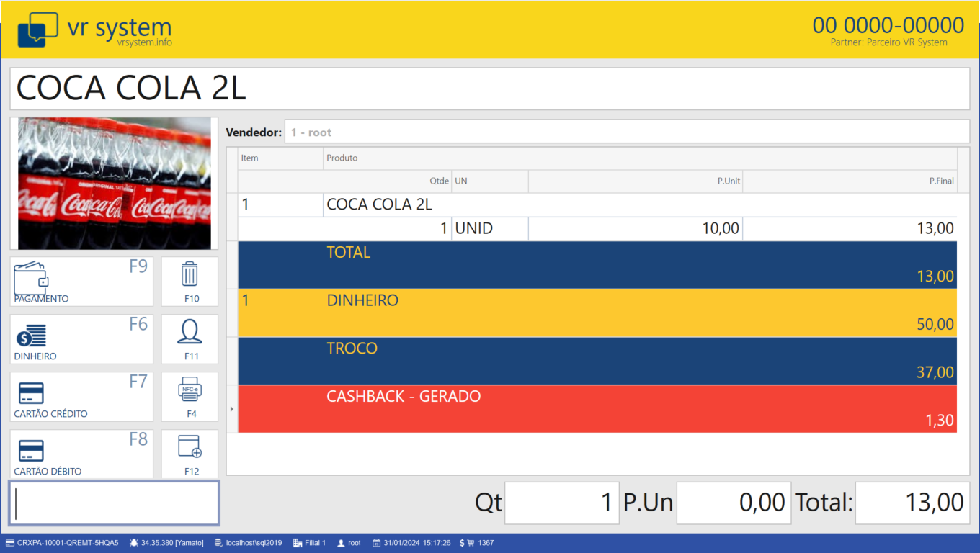Click the vr system logo
This screenshot has width=980, height=553.
[94, 30]
